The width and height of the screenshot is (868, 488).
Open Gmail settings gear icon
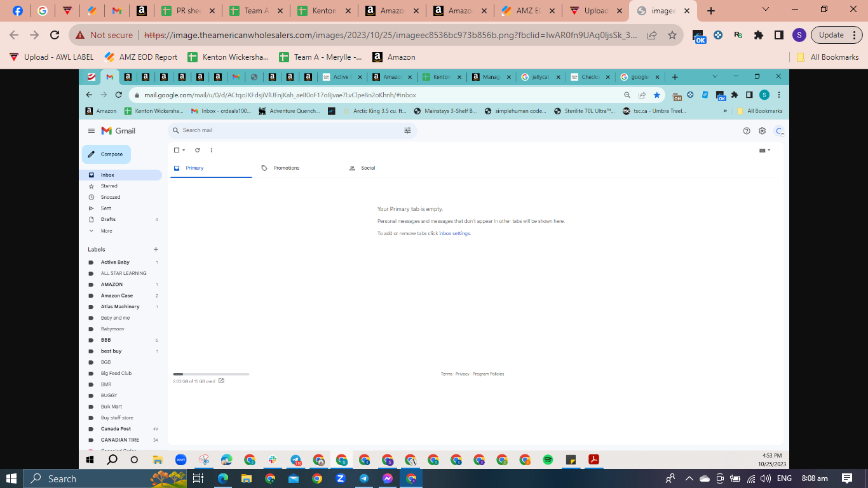coord(763,131)
